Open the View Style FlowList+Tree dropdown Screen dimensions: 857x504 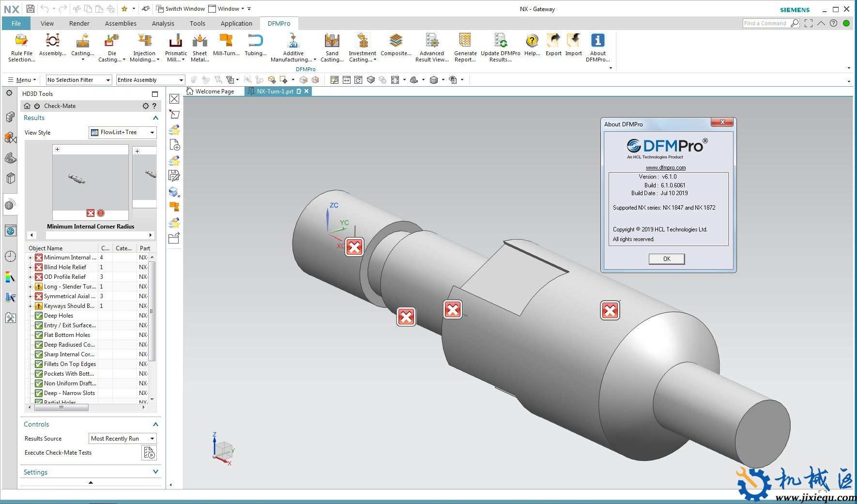(x=122, y=132)
